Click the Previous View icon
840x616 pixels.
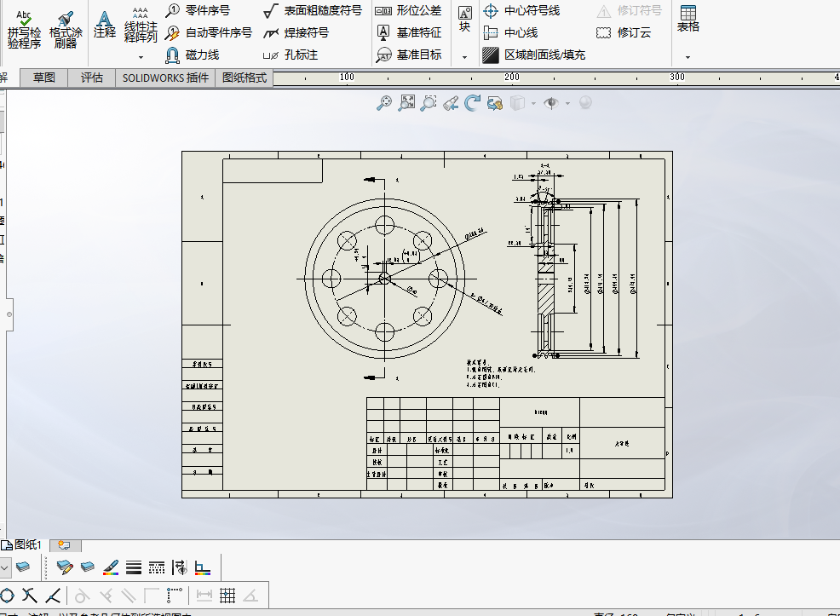pyautogui.click(x=451, y=103)
